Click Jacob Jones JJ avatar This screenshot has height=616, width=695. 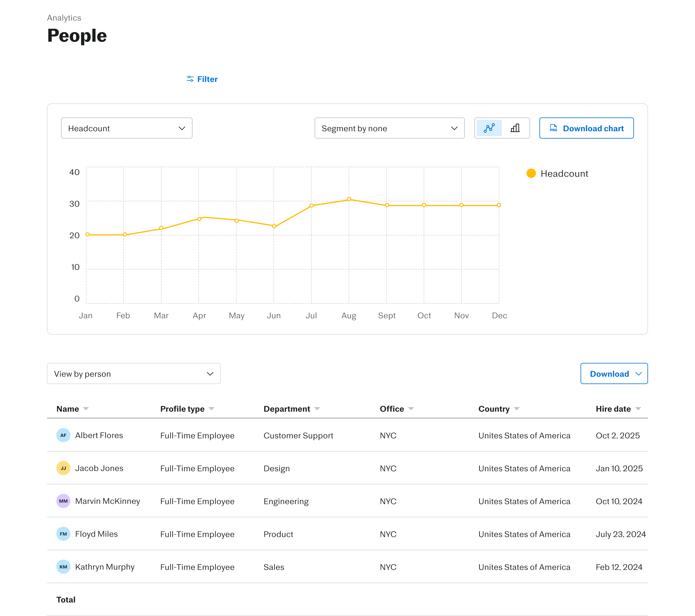pos(63,468)
